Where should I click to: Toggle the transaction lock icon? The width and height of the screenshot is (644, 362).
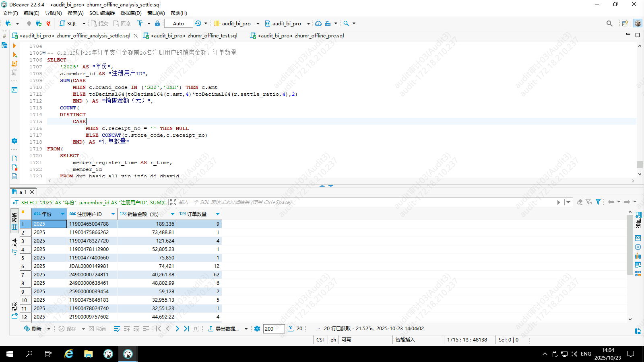pyautogui.click(x=157, y=24)
